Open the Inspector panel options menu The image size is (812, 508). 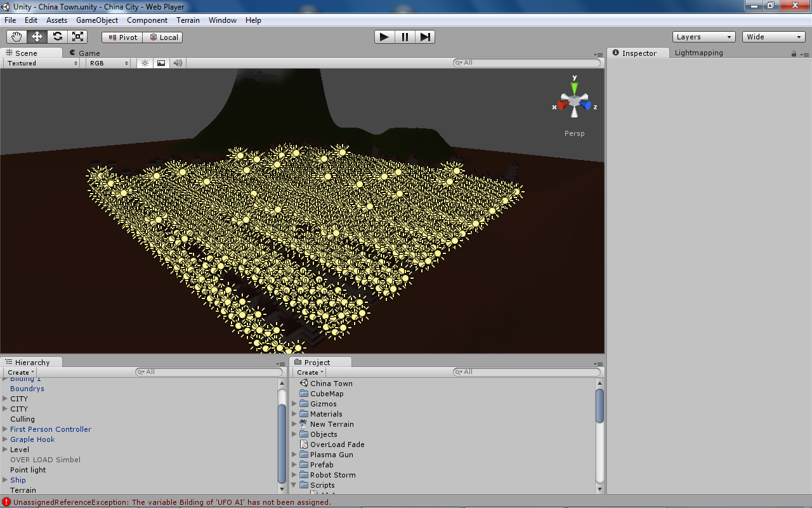click(804, 55)
